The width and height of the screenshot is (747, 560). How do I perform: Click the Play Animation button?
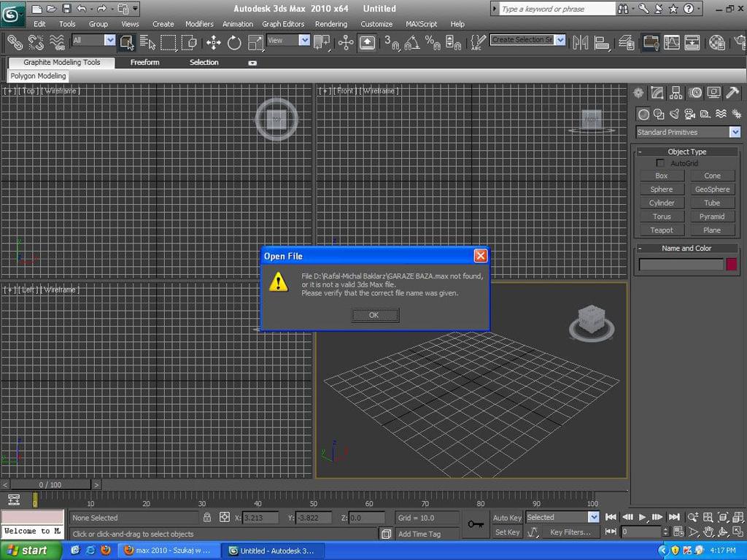(642, 517)
